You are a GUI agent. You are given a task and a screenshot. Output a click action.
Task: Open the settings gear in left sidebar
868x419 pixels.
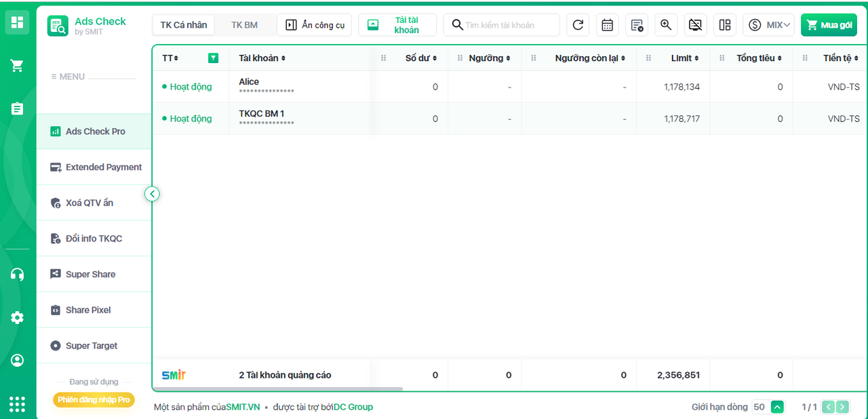click(18, 318)
